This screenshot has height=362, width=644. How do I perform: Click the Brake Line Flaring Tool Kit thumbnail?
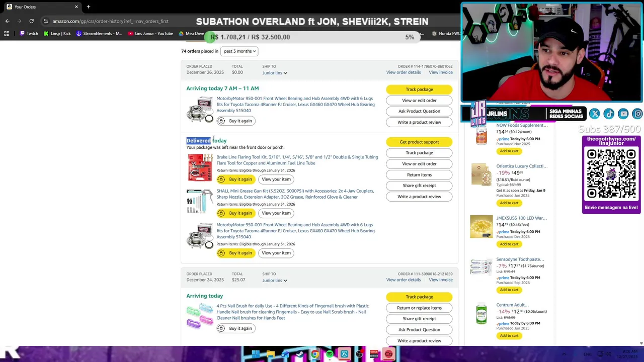coord(200,167)
